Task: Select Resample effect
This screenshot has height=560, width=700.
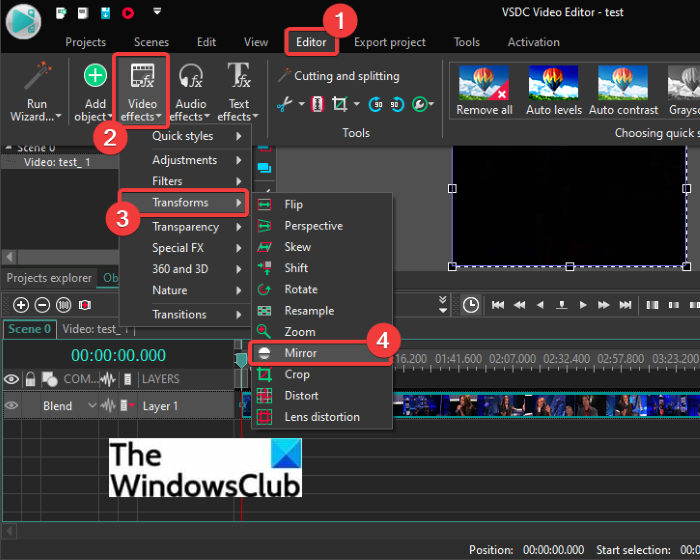Action: point(322,311)
